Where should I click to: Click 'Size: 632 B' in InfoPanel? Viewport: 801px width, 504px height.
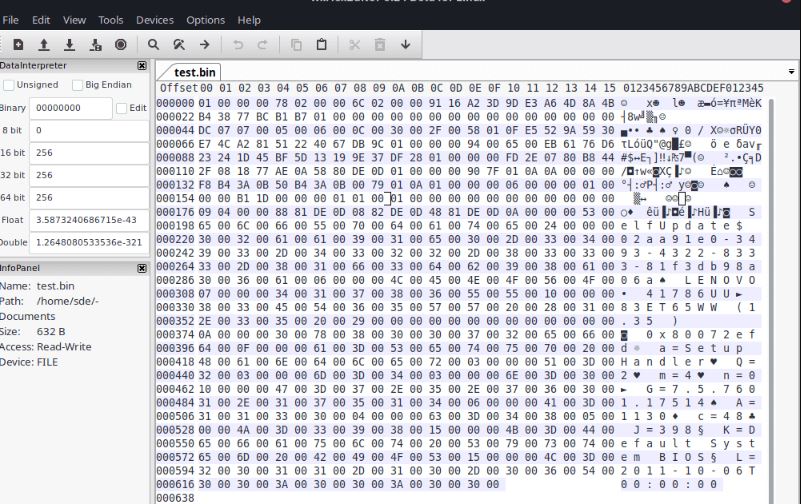(33, 331)
